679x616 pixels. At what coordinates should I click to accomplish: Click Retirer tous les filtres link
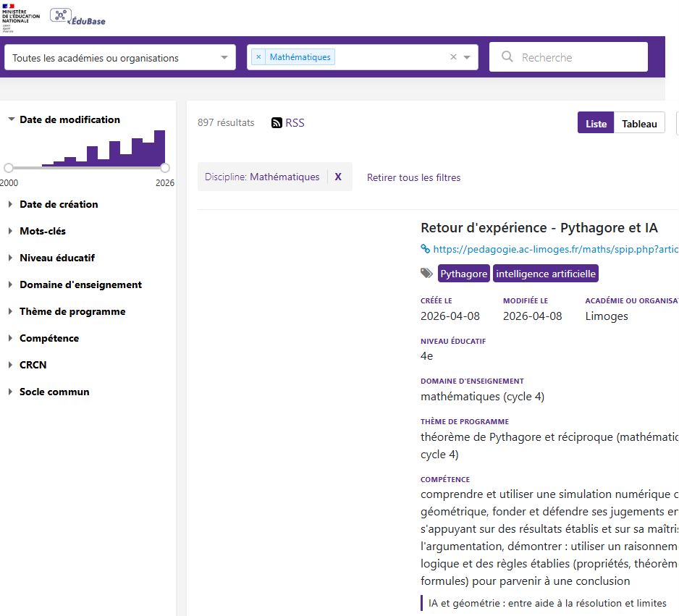click(413, 177)
